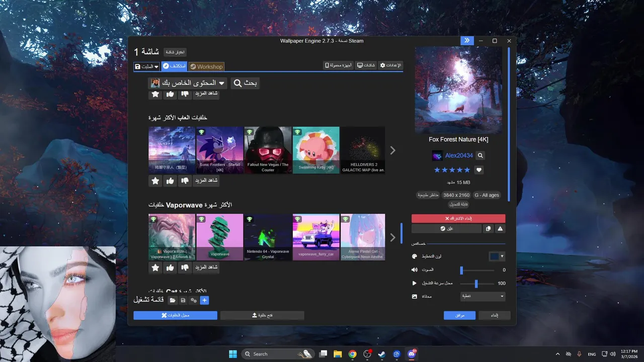This screenshot has height=362, width=644.
Task: Save the playlist with the floppy icon
Action: pyautogui.click(x=183, y=300)
